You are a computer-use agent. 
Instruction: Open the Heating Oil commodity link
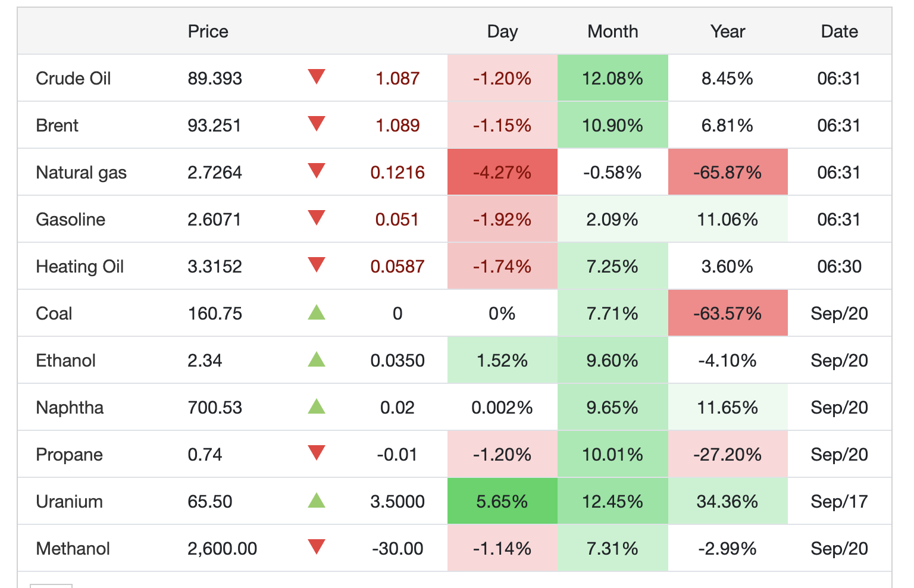[80, 267]
